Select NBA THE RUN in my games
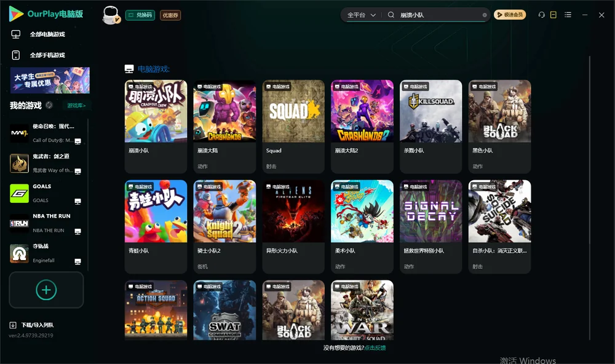Screen dimensions: 615x364 pos(47,223)
